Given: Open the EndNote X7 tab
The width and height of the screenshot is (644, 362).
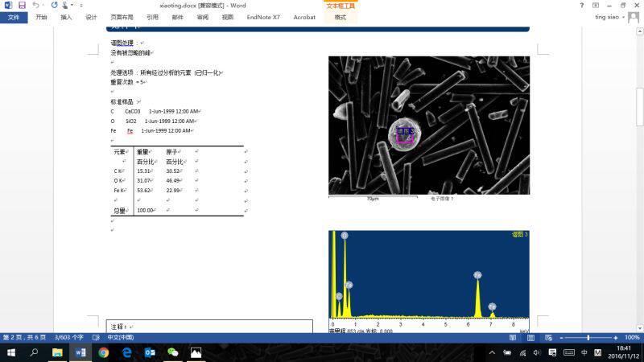Looking at the screenshot, I should (263, 17).
